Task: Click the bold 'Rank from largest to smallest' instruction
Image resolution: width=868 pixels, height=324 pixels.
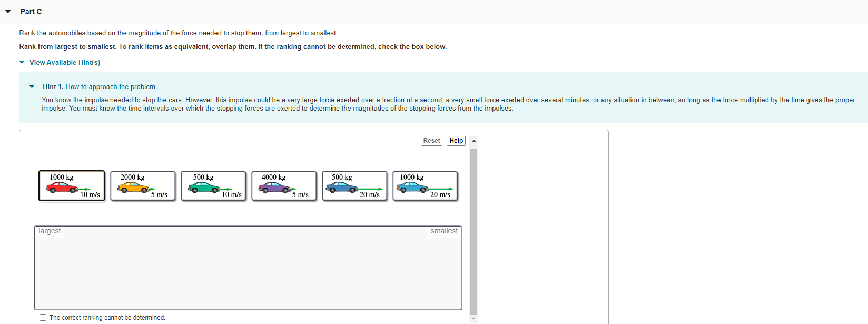Action: (233, 47)
